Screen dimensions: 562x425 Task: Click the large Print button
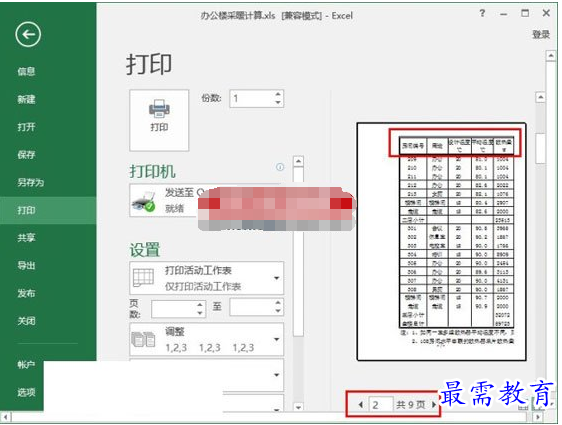point(159,120)
